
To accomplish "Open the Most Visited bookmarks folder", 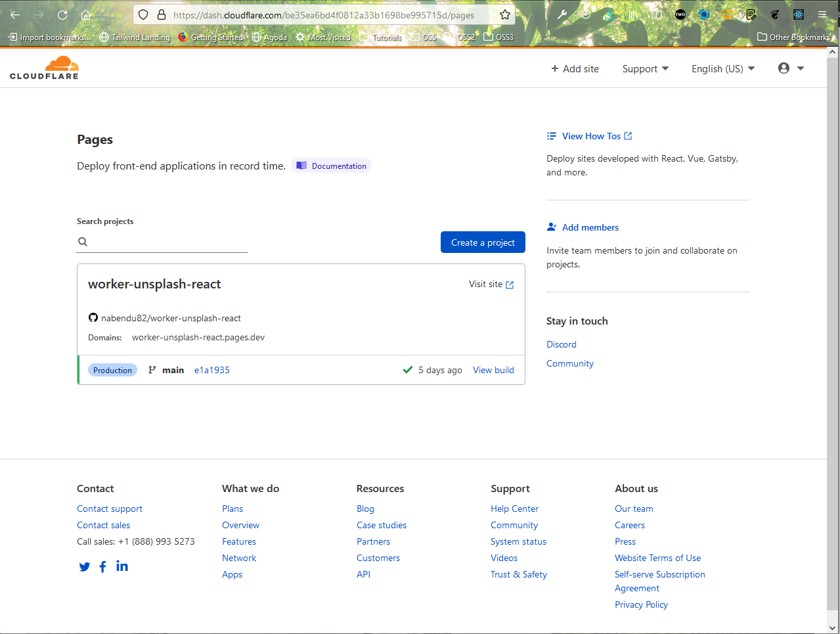I will pyautogui.click(x=323, y=37).
